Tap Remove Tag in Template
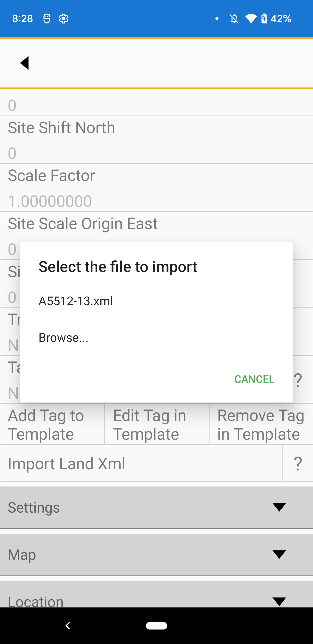Screen dimensions: 313x644 261,424
